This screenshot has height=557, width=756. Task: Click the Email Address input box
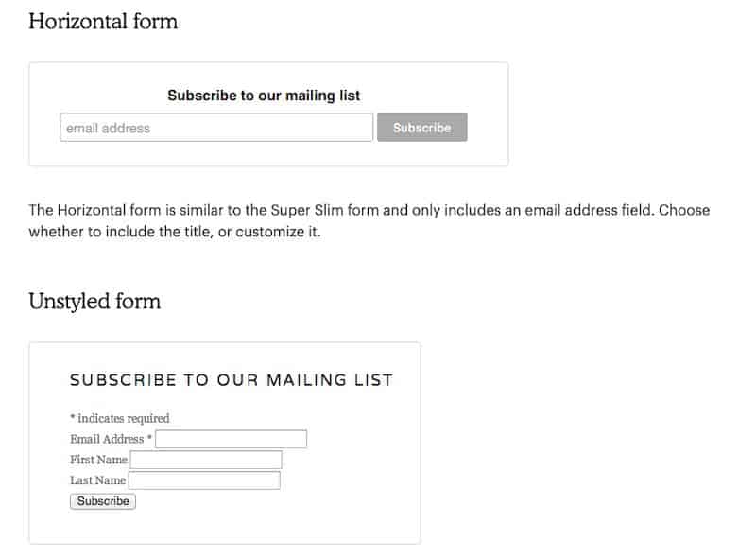230,439
